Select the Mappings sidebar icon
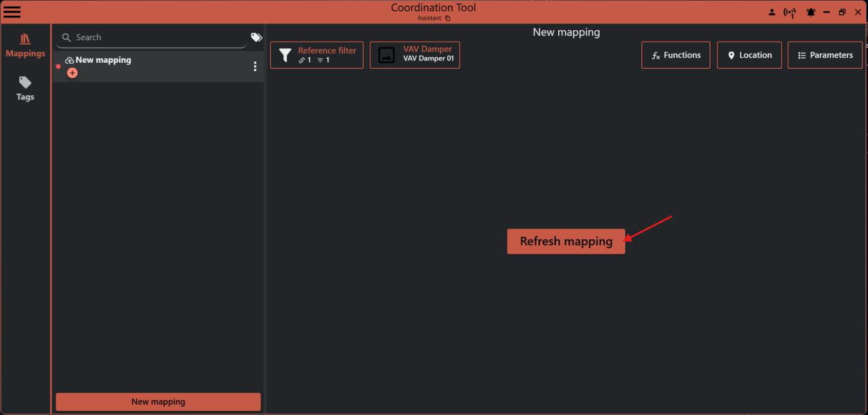This screenshot has width=868, height=415. pos(25,45)
